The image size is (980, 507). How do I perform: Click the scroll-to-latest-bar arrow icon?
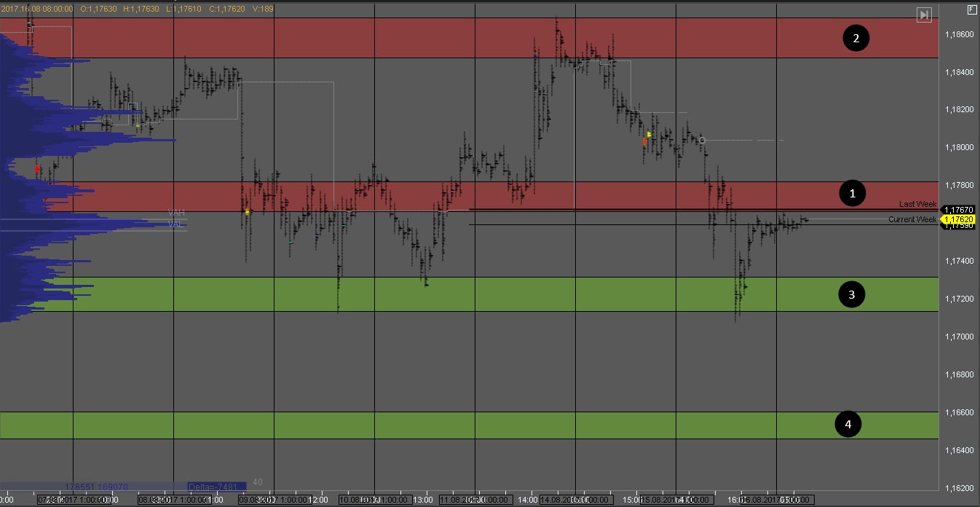(x=923, y=15)
